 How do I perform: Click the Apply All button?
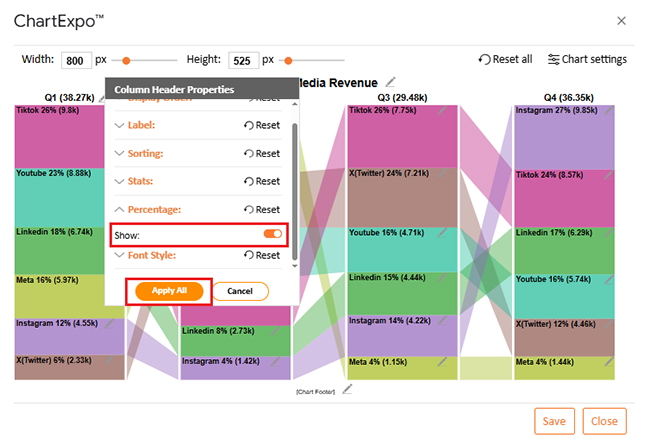(x=169, y=291)
